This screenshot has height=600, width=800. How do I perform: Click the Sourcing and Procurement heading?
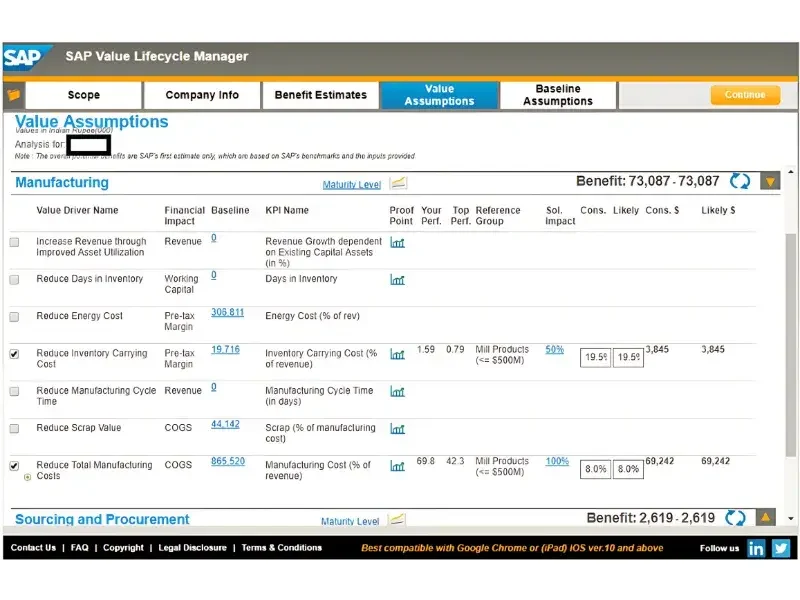[x=102, y=519]
